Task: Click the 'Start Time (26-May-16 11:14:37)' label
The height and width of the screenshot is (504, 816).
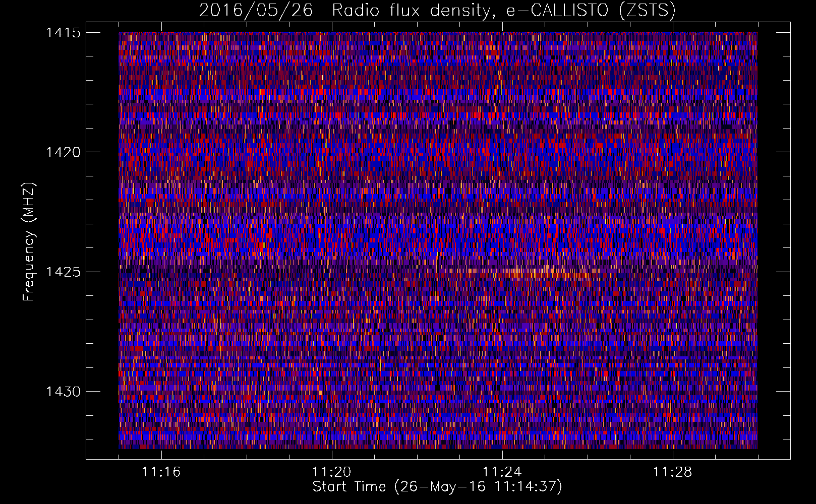Action: [437, 487]
